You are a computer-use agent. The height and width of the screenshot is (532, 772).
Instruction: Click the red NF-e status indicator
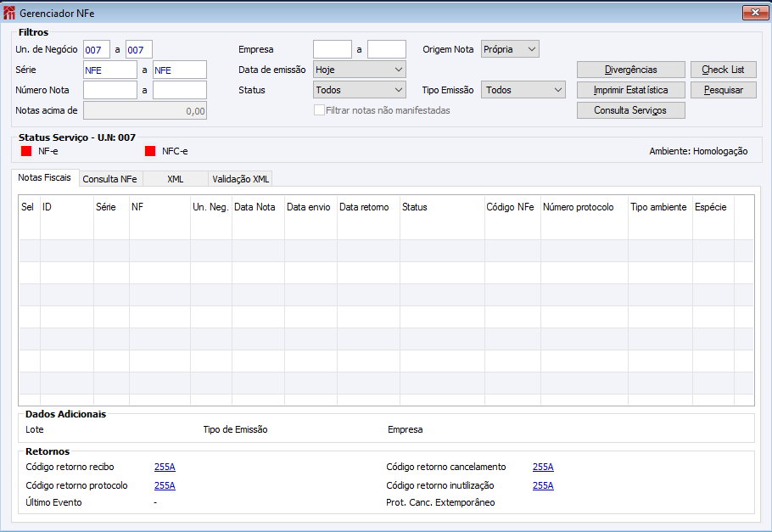point(26,151)
